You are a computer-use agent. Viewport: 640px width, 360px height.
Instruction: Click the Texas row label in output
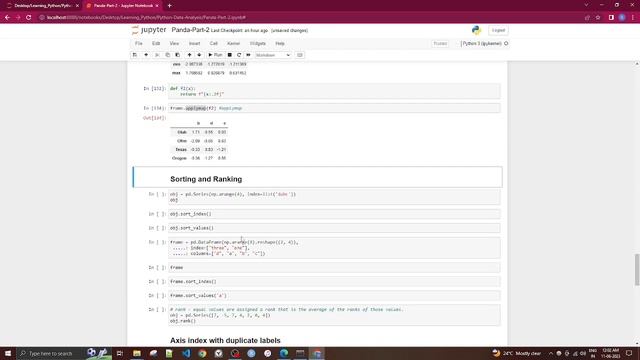click(x=181, y=149)
